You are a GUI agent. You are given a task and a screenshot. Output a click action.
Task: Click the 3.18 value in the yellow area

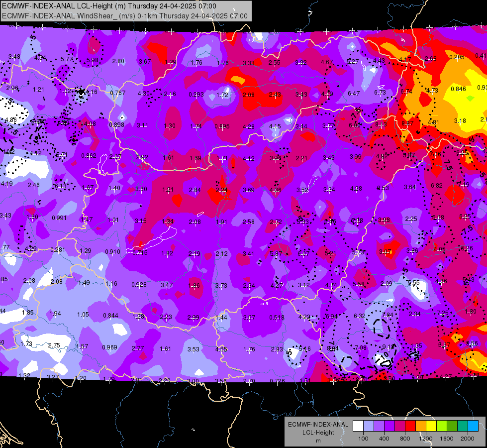click(460, 120)
